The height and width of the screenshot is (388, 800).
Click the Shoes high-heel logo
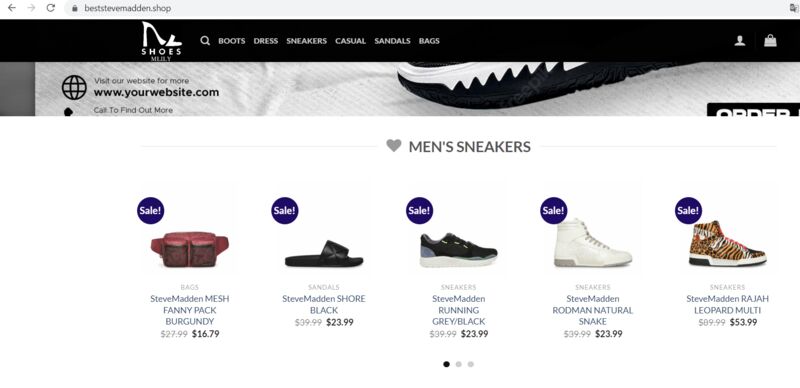[161, 41]
